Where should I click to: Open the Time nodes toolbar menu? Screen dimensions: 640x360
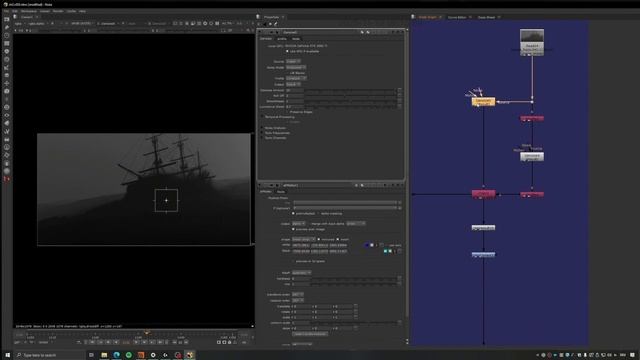coord(7,36)
